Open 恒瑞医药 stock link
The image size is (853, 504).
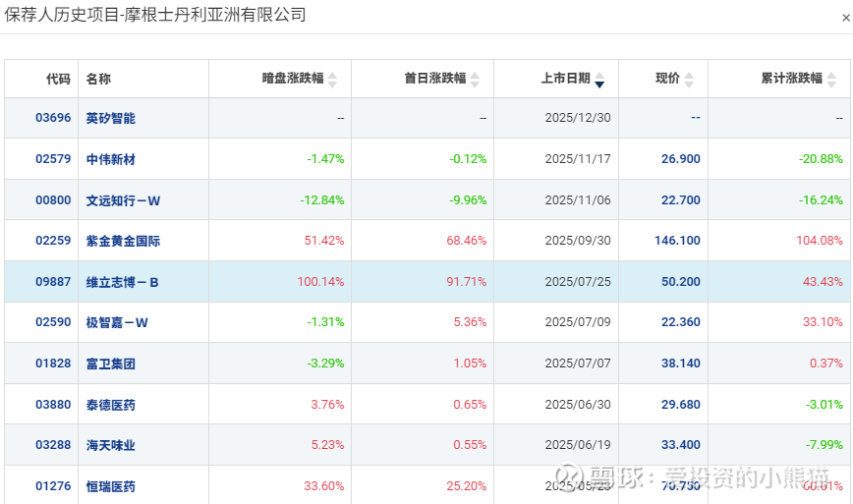click(110, 486)
